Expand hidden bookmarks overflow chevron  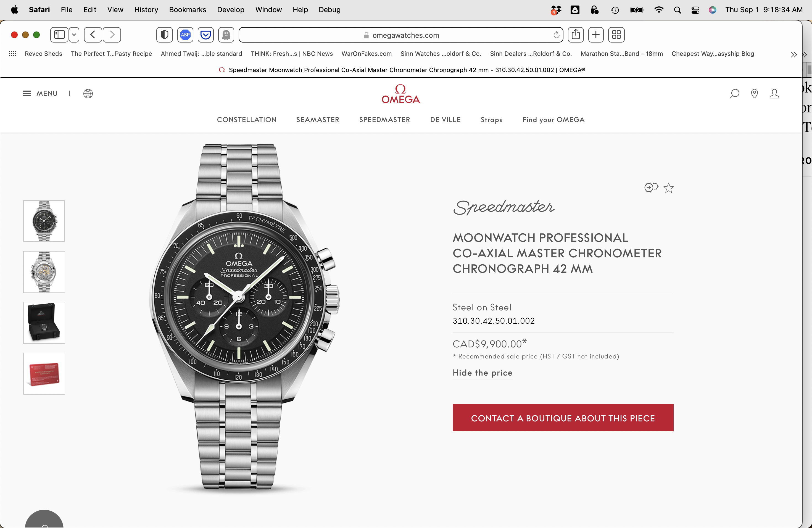793,55
